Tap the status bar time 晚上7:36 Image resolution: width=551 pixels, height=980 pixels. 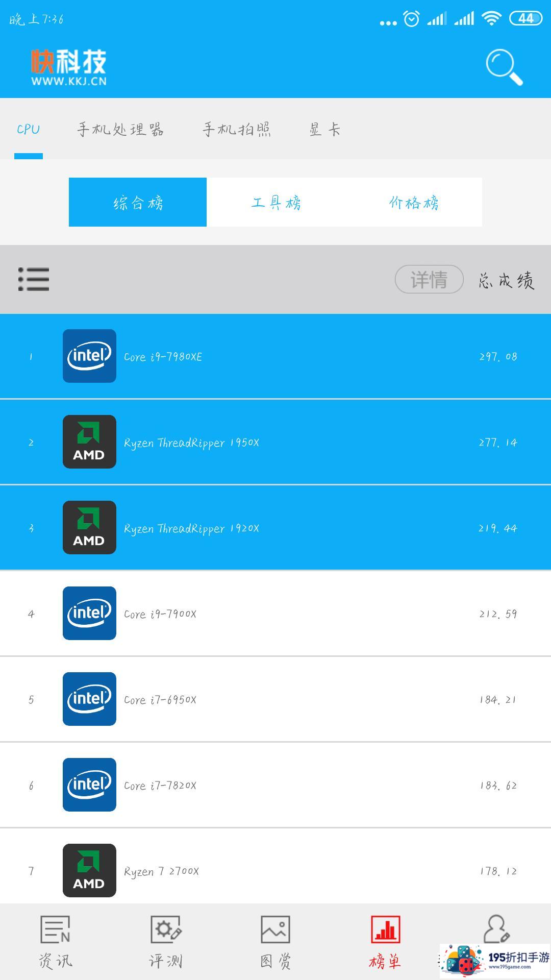(36, 19)
